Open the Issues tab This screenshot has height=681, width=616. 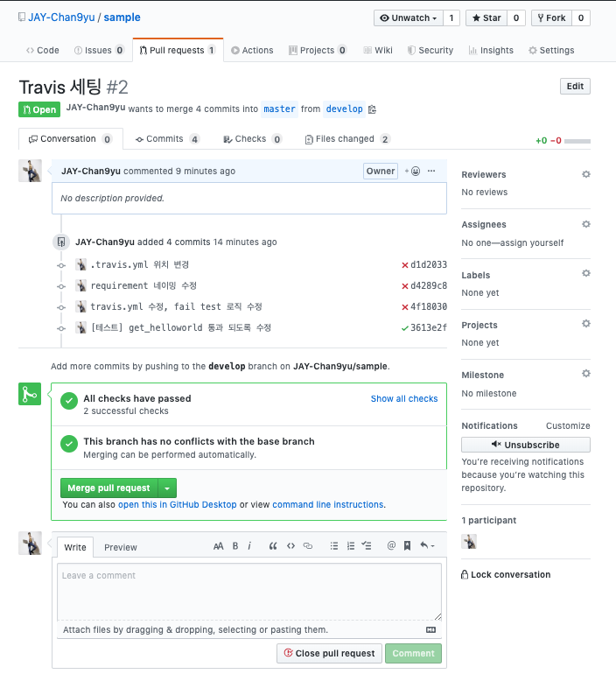click(99, 51)
